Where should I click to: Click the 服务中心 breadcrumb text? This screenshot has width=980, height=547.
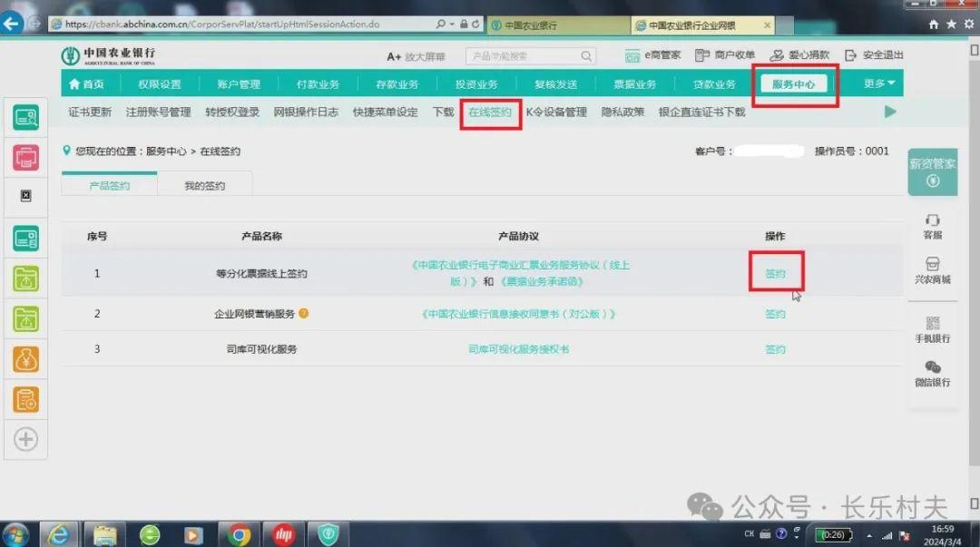point(166,151)
